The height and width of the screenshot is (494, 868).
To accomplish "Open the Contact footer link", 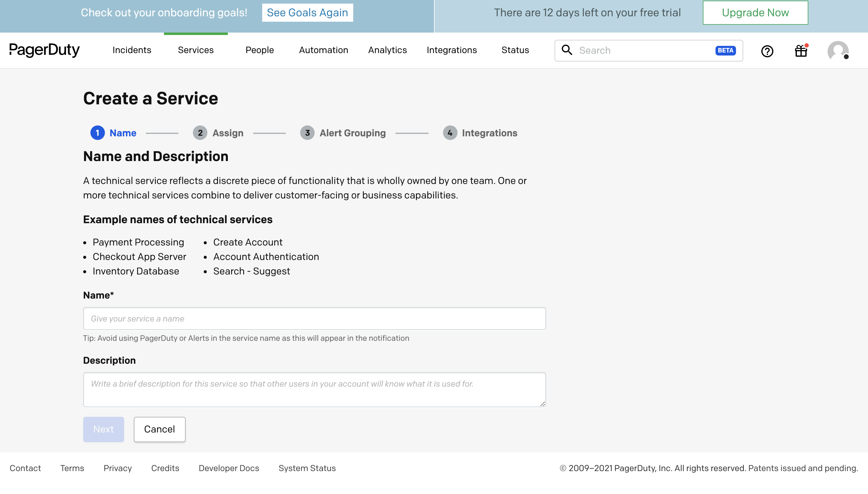I will (x=25, y=468).
